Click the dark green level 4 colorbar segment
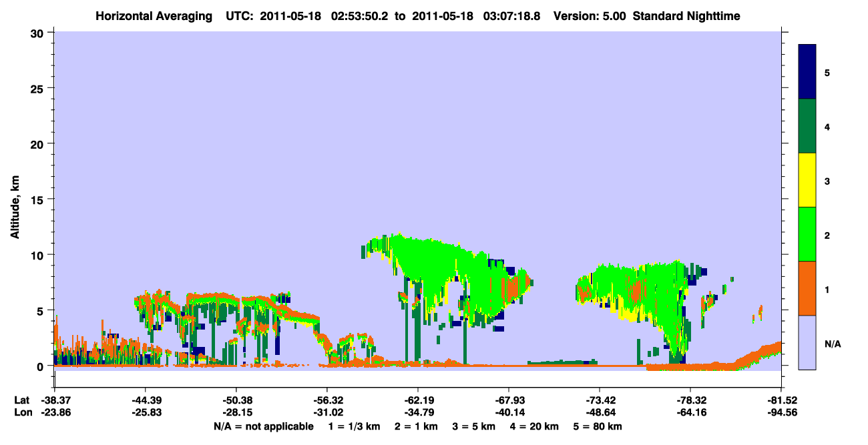The height and width of the screenshot is (445, 868). click(807, 126)
